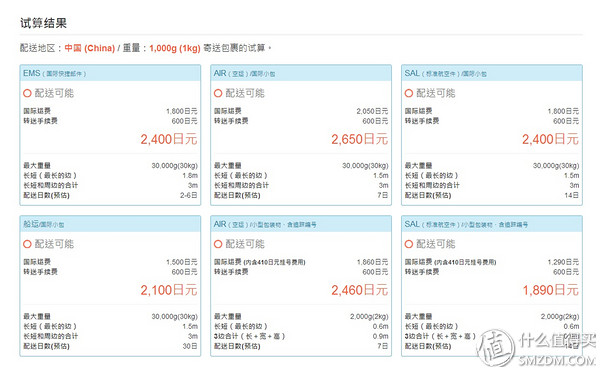Click the AIR international parcel circle icon
The height and width of the screenshot is (372, 600).
tap(218, 93)
